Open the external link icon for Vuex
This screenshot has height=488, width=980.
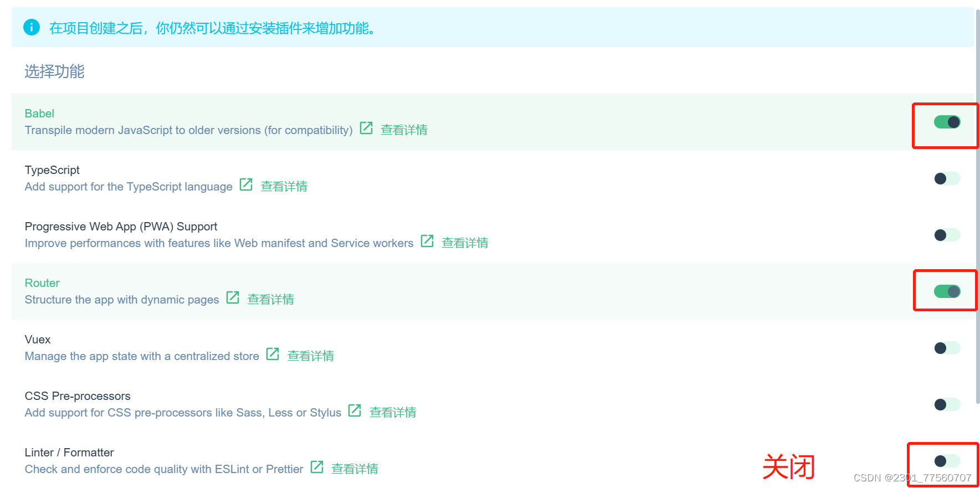point(273,354)
